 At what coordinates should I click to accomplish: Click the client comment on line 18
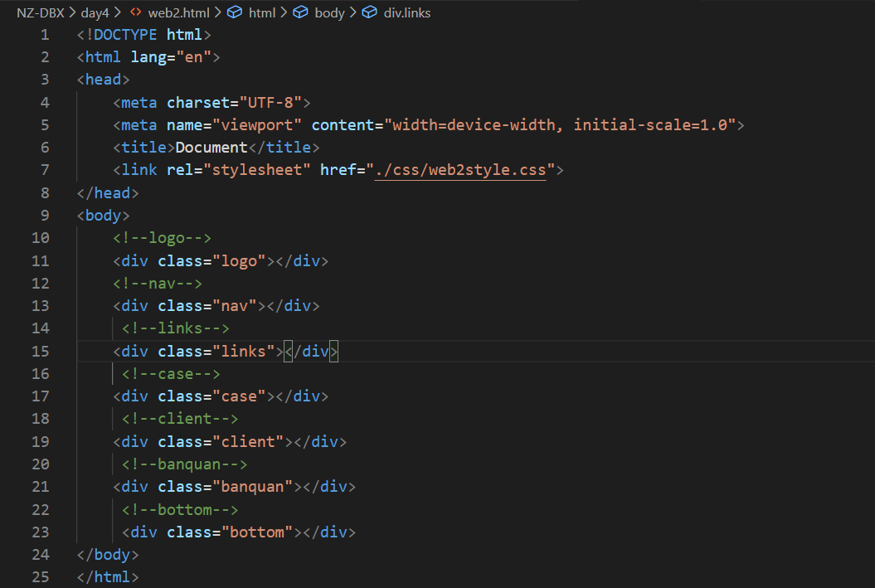(x=180, y=419)
